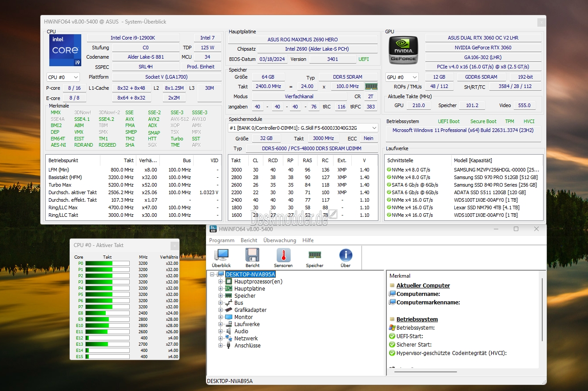Select Anschlüsse tree node
Image resolution: width=588 pixels, height=391 pixels.
point(247,346)
